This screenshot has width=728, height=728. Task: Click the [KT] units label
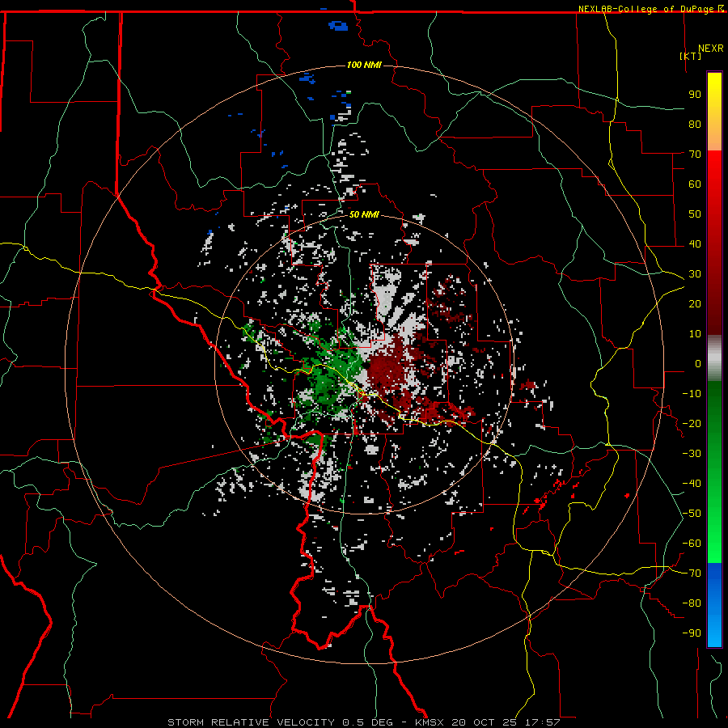[690, 56]
